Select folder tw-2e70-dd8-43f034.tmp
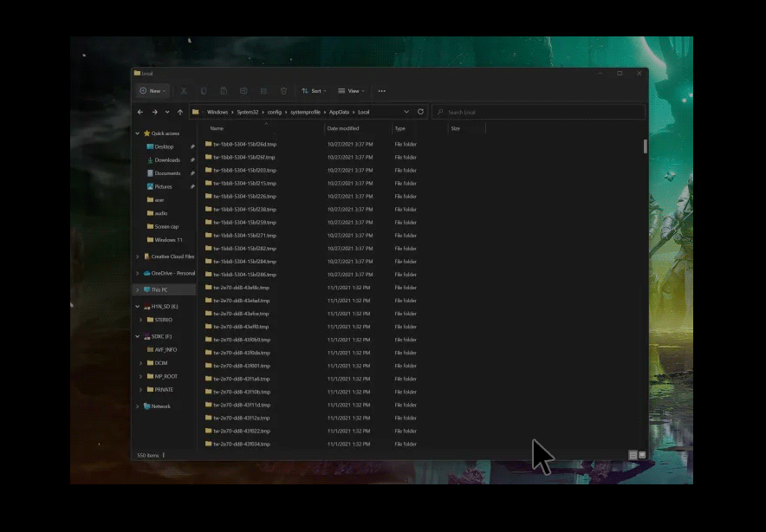This screenshot has height=532, width=766. pyautogui.click(x=238, y=444)
